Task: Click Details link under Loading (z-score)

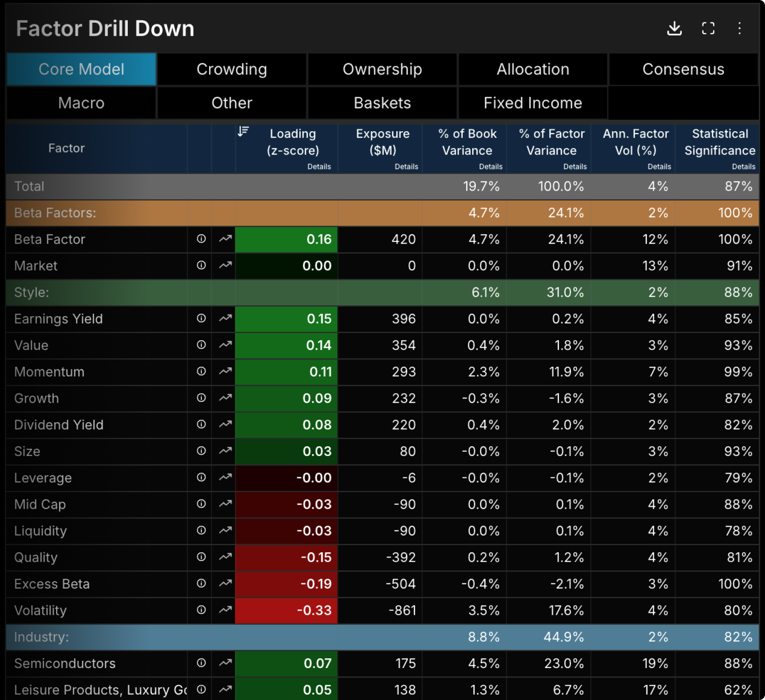Action: click(x=319, y=167)
